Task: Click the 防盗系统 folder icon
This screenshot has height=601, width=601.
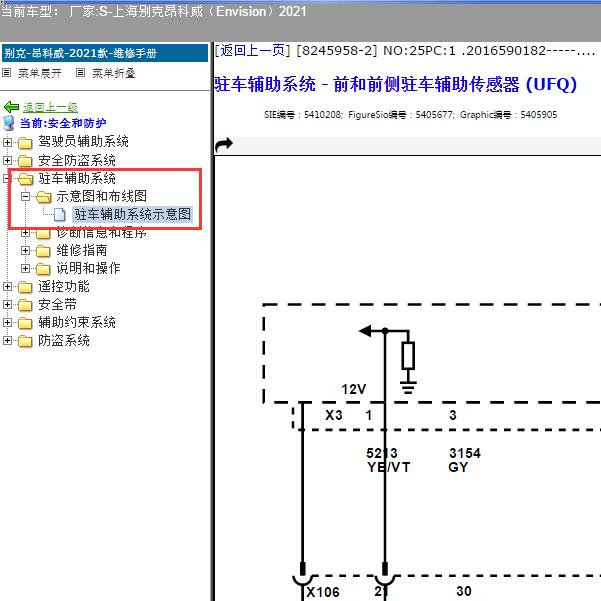Action: [25, 341]
